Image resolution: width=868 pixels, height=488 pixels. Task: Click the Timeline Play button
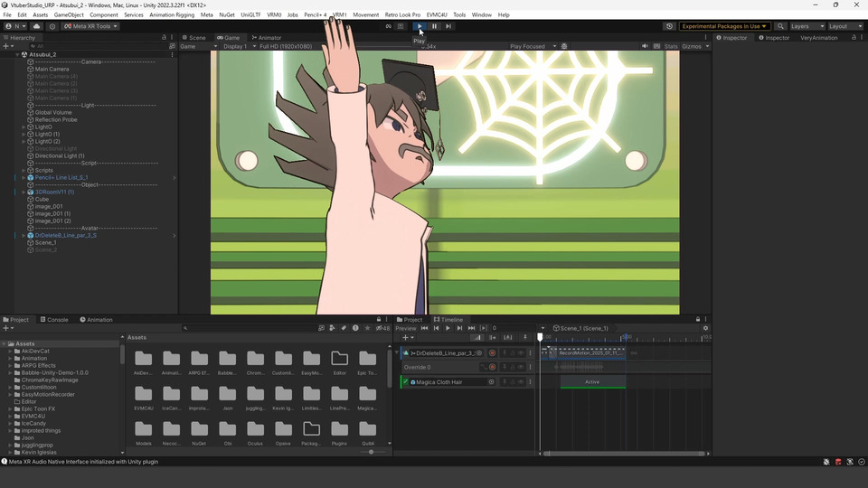pos(448,328)
